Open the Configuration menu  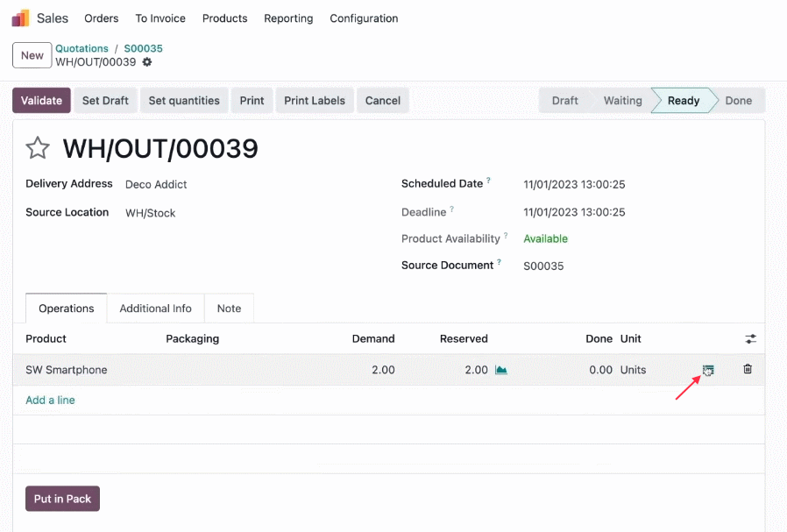pos(364,18)
